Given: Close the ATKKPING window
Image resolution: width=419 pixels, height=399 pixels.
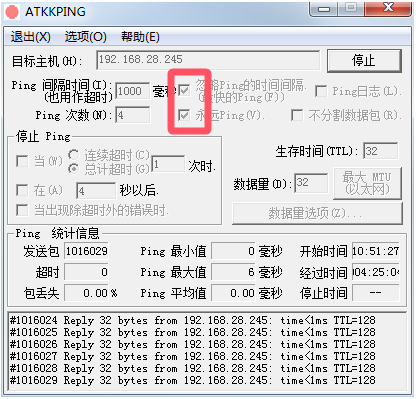Looking at the screenshot, I should (x=388, y=8).
